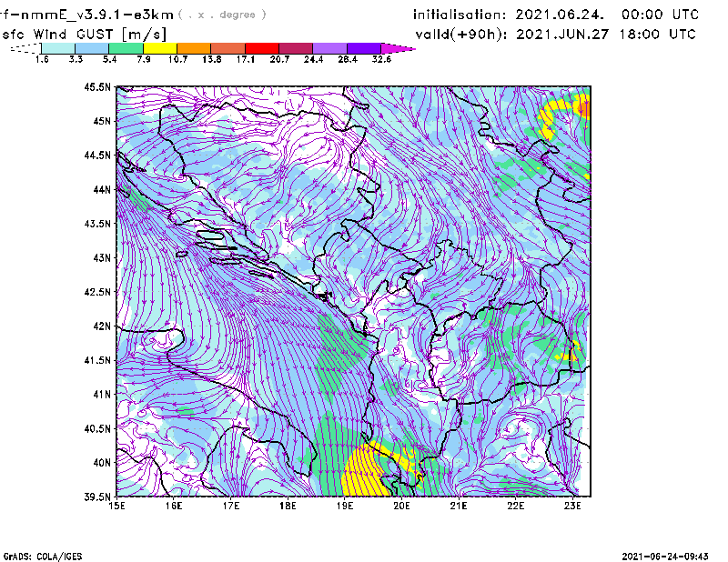Click the "18E" longitude label
Viewport: 728px width, 562px height.
(288, 506)
